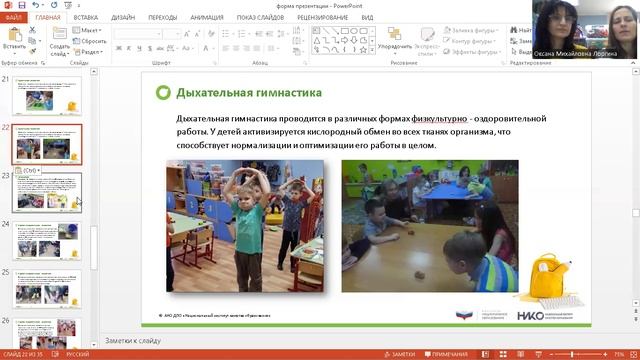The height and width of the screenshot is (360, 640).
Task: Toggle underline formatting (Ч)
Action: coord(139,48)
